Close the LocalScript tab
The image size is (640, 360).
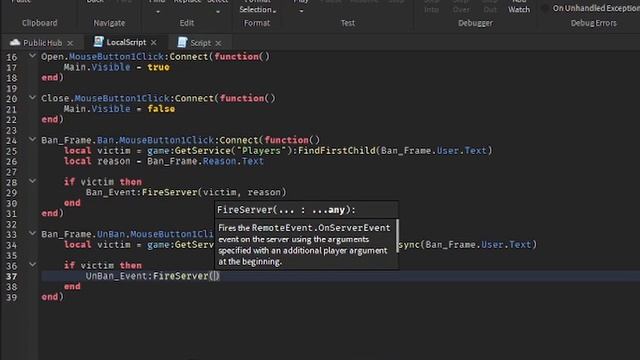point(153,42)
